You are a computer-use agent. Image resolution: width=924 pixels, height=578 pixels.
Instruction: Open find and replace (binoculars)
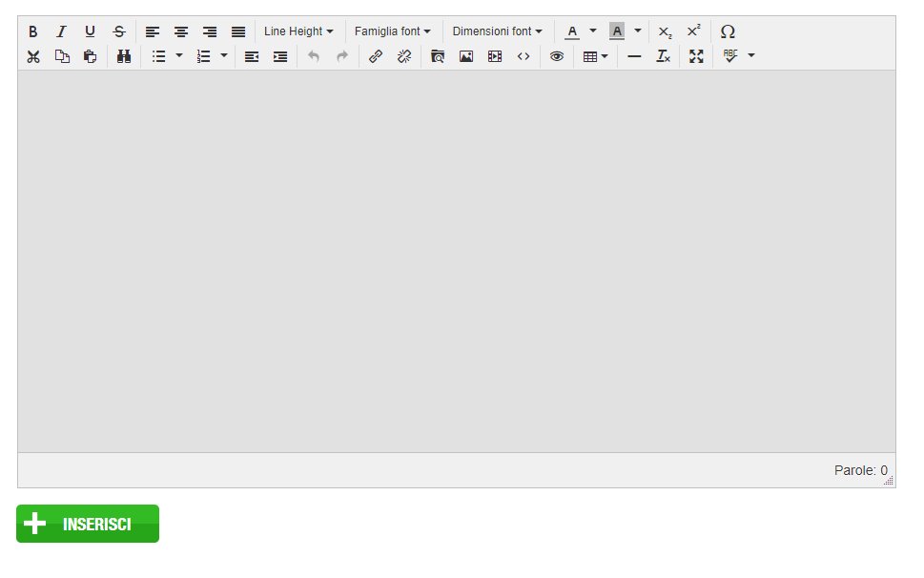pyautogui.click(x=124, y=56)
